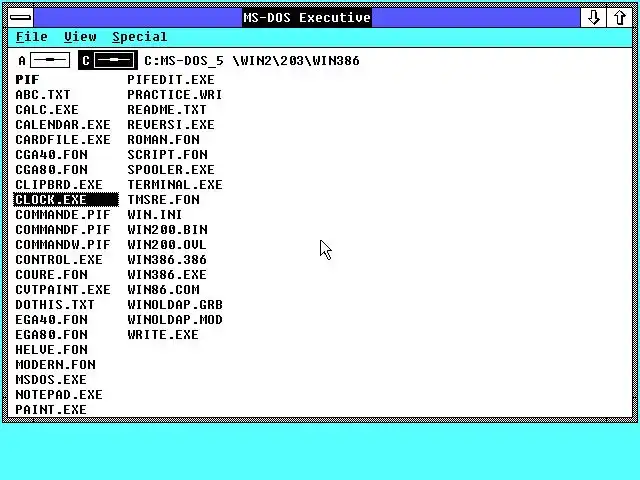
Task: Open the Special menu
Action: [140, 37]
